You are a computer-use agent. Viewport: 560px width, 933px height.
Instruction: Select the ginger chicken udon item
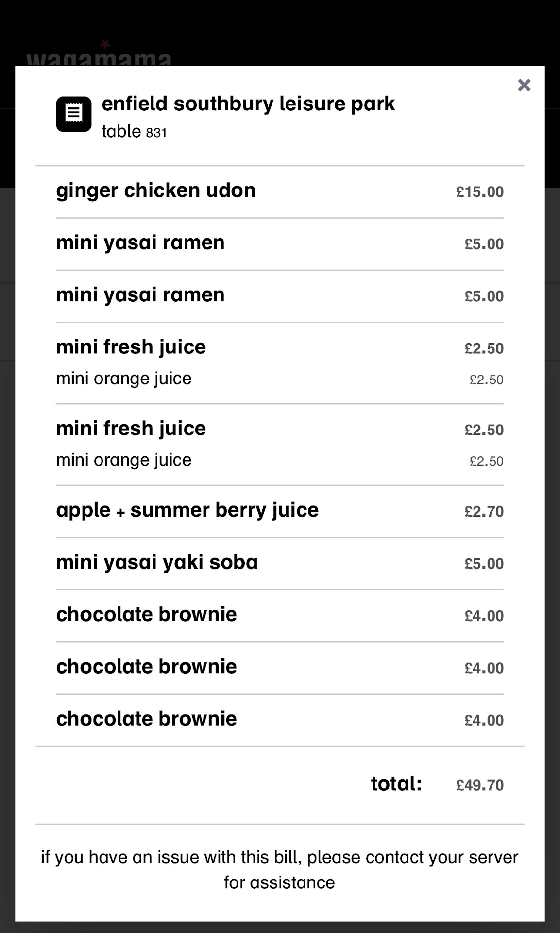tap(156, 190)
